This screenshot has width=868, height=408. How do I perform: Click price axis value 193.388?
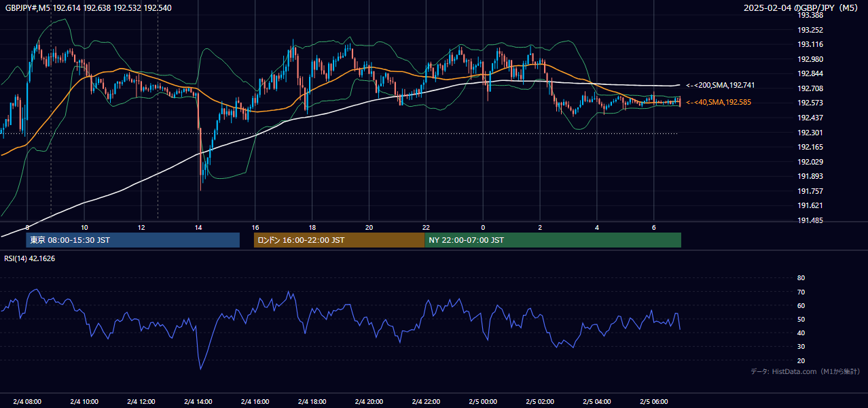click(x=810, y=15)
